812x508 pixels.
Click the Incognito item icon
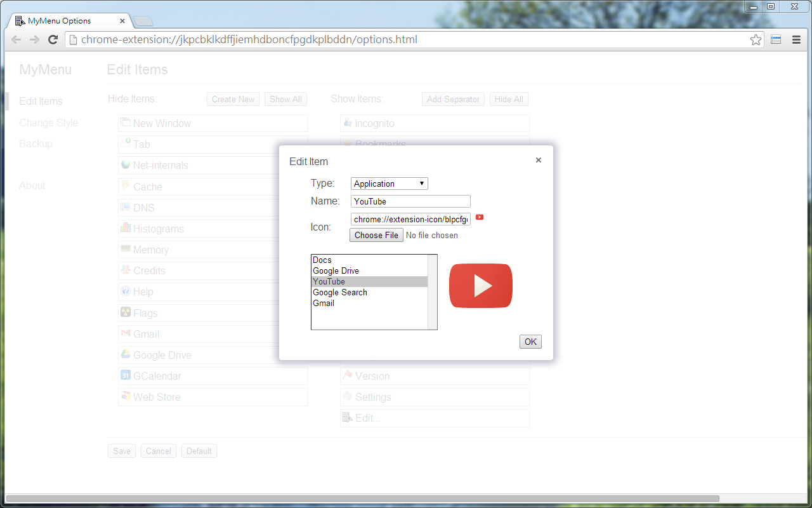click(348, 122)
